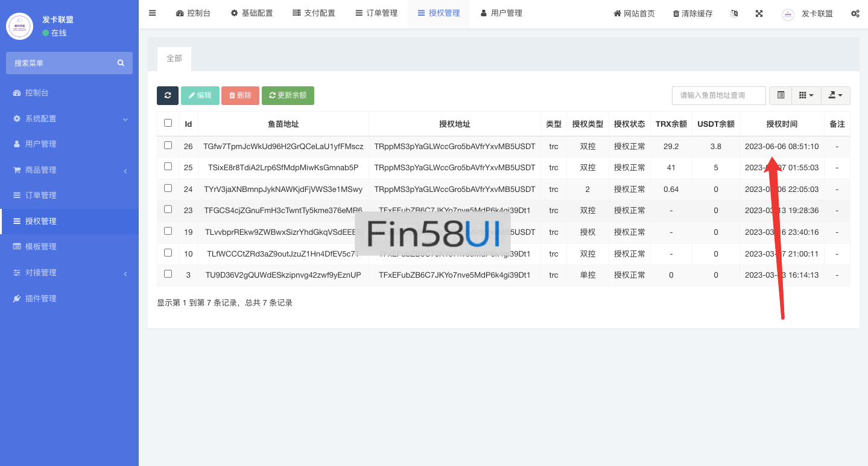Screen dimensions: 868x466
Task: Open the fullscreen expand icon
Action: tap(759, 13)
